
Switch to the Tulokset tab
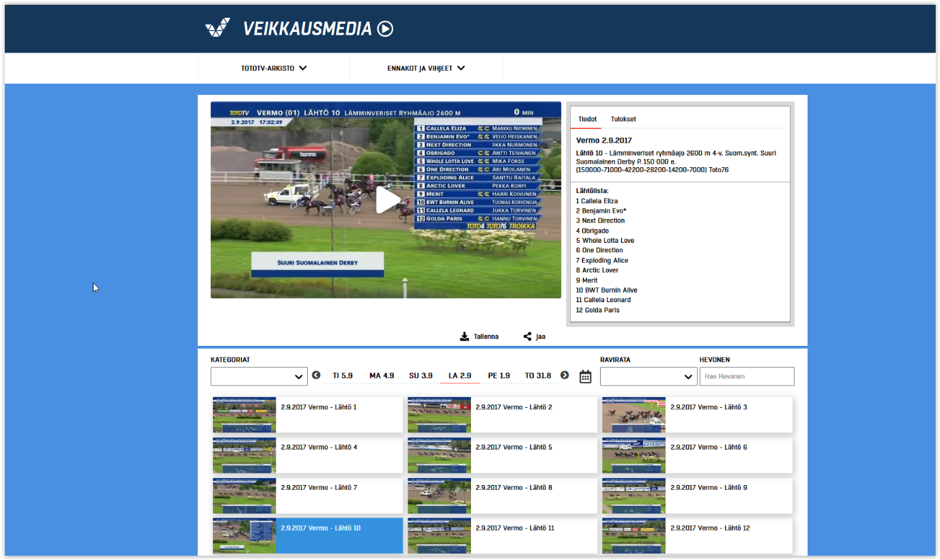click(623, 119)
